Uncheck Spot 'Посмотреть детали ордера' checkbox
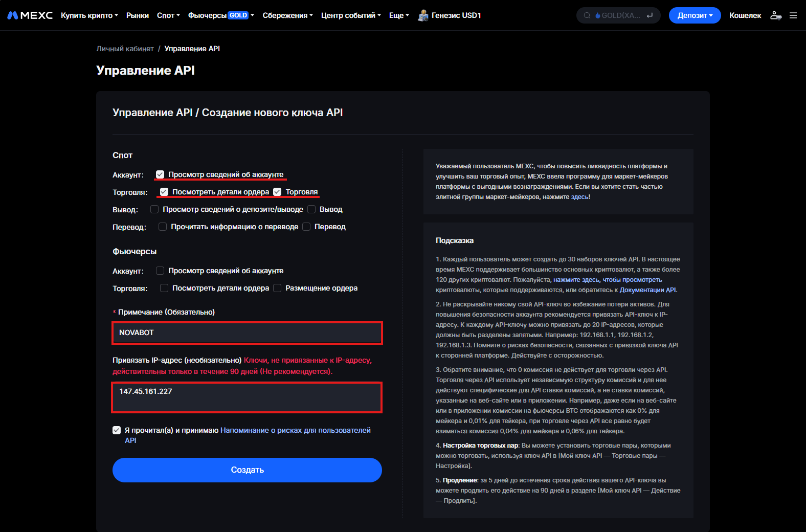Image resolution: width=806 pixels, height=532 pixels. tap(164, 192)
